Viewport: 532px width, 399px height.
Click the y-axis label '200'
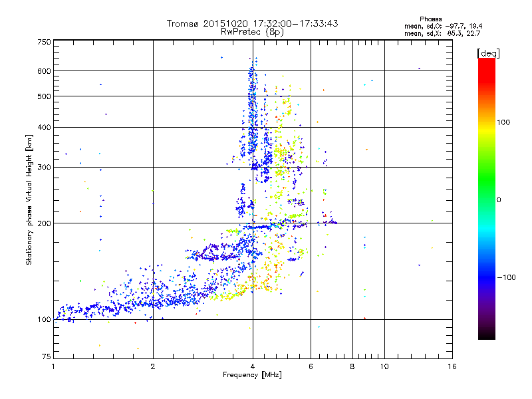44,223
